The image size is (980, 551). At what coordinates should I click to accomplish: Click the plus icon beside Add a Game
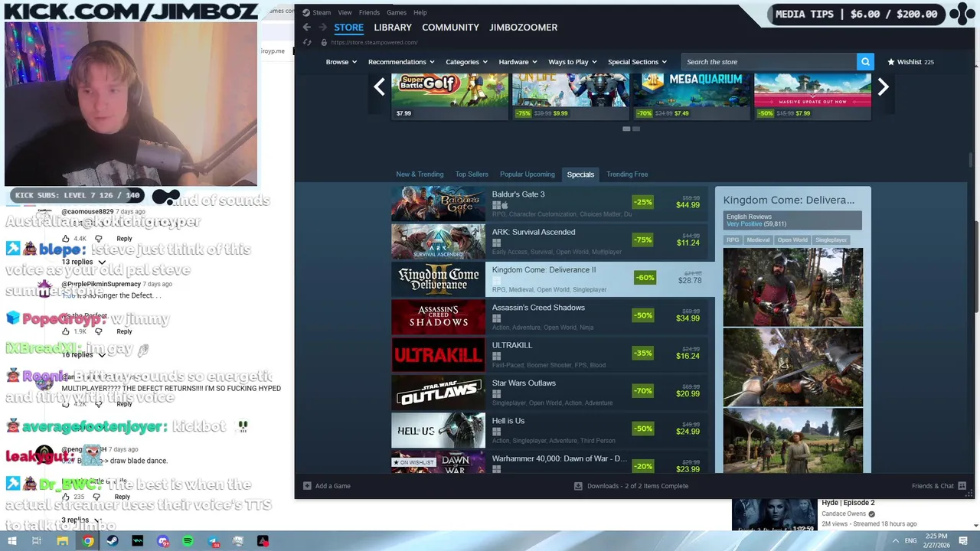click(x=307, y=486)
